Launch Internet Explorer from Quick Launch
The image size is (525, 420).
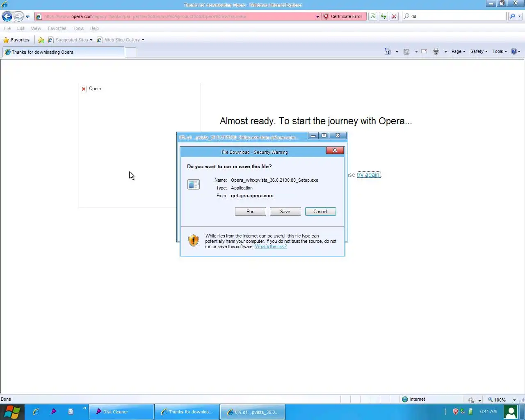coord(36,412)
